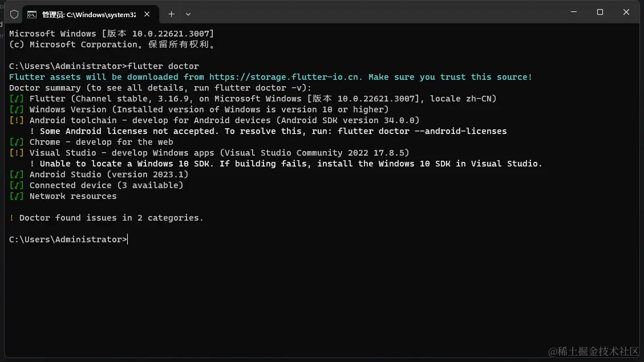Click the [√] beside Connected device
The image size is (644, 362).
[x=15, y=185]
